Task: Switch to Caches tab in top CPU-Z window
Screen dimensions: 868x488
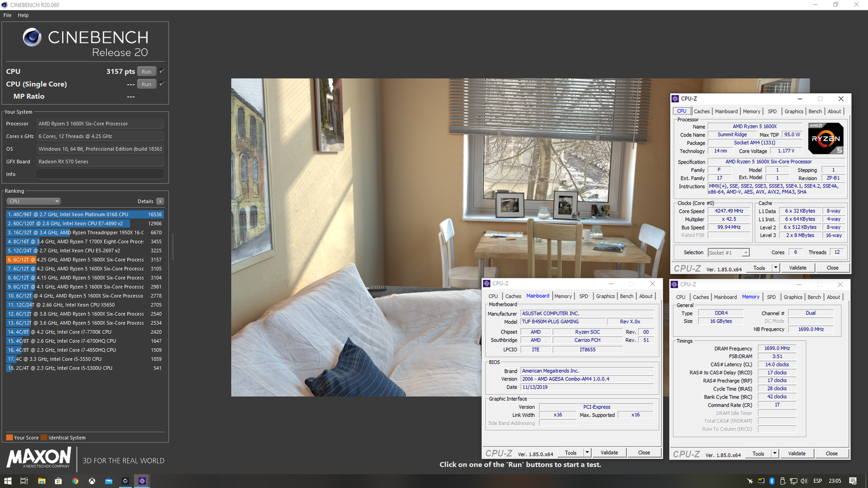Action: pos(702,111)
